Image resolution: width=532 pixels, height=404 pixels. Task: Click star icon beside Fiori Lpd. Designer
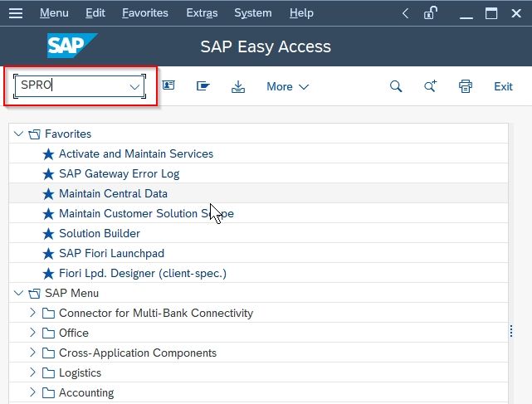pos(48,274)
